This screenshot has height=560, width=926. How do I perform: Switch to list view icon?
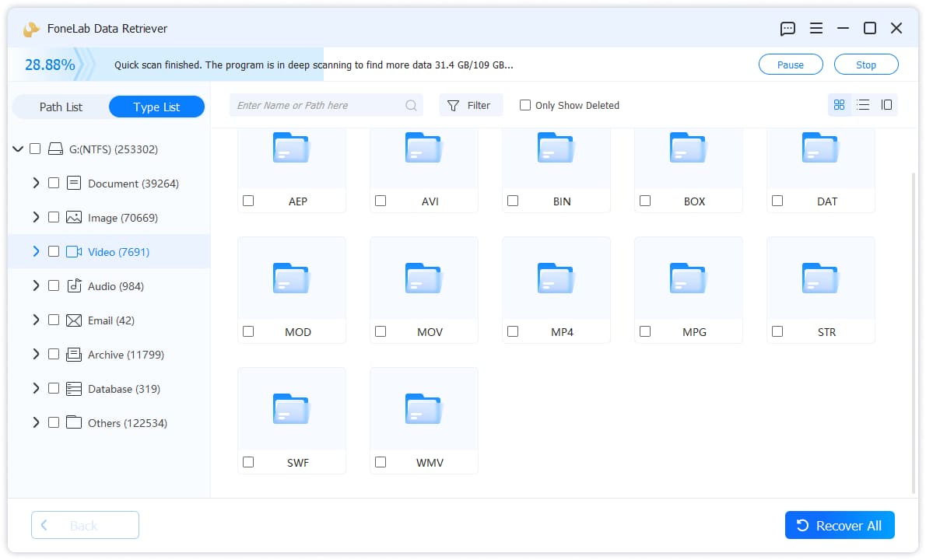(x=863, y=105)
